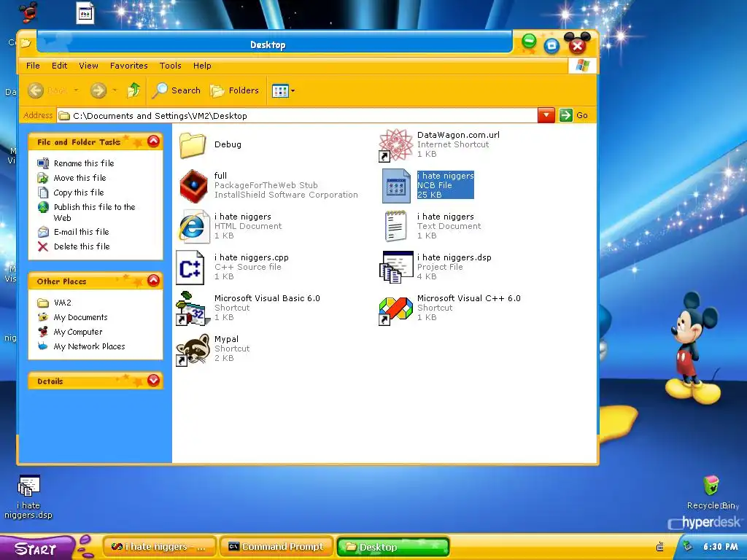Open the Search pane

point(177,90)
